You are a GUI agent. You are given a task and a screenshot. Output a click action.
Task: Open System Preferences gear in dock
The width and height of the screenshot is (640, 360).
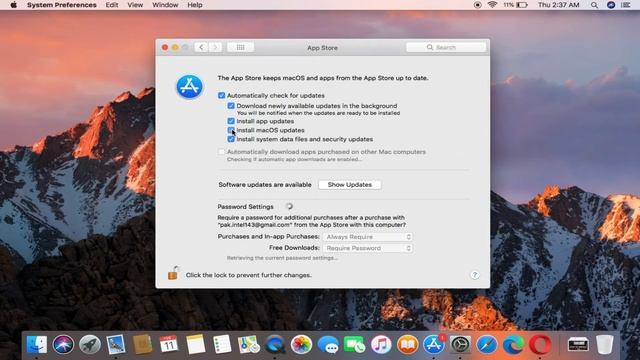[x=460, y=344]
